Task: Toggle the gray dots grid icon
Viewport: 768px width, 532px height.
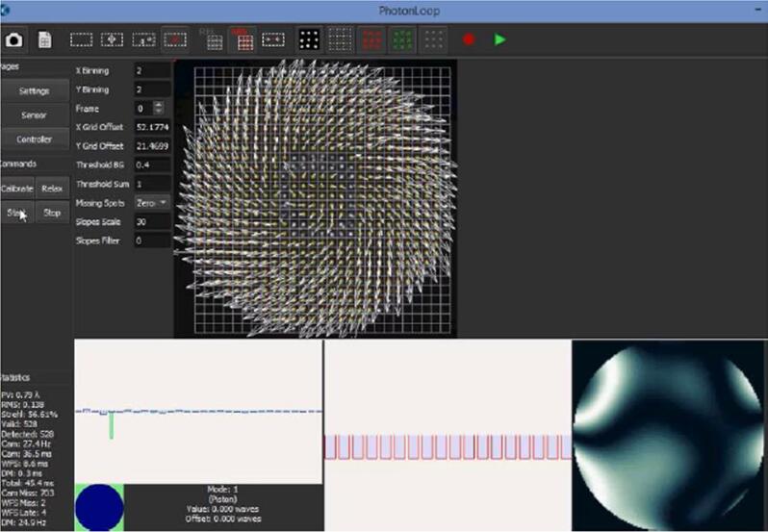Action: click(x=435, y=39)
